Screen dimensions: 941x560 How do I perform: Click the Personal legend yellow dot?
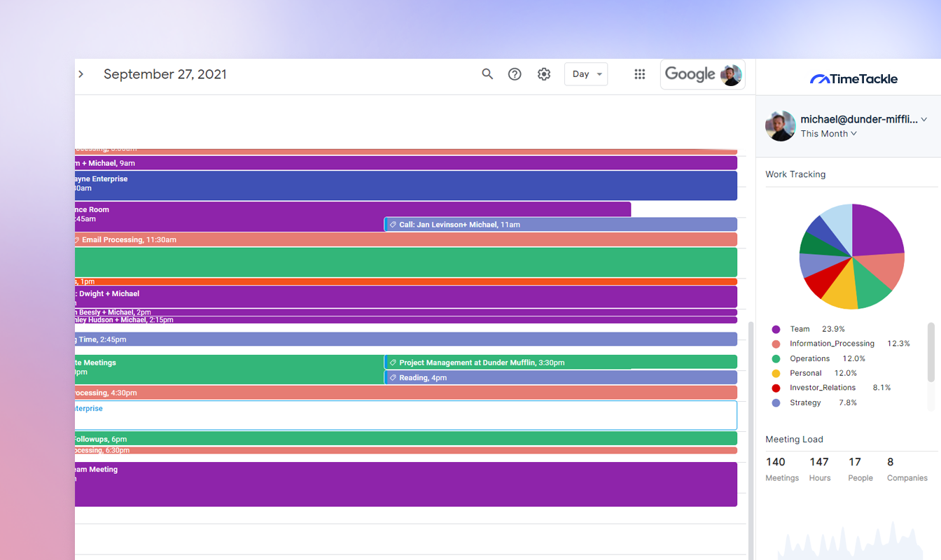776,373
